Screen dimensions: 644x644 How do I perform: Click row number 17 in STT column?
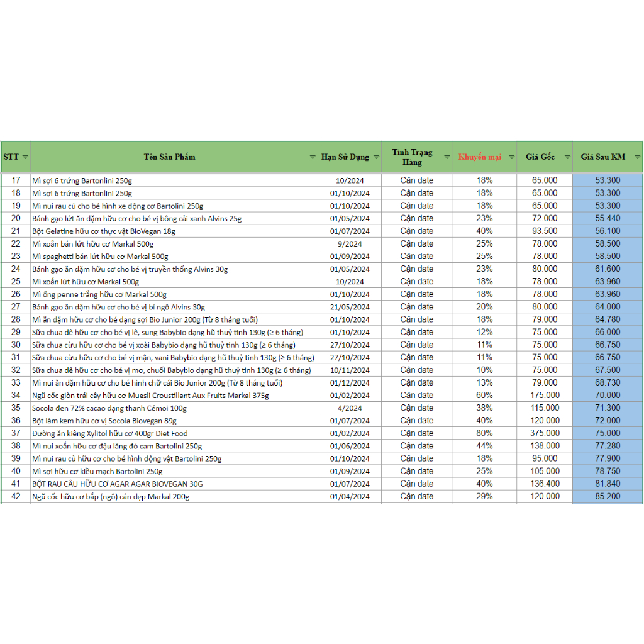pos(16,180)
